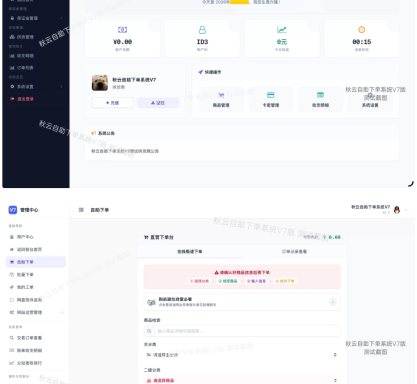The image size is (417, 384).
Task: Click the green step badge 锁定商品
Action: 228,281
